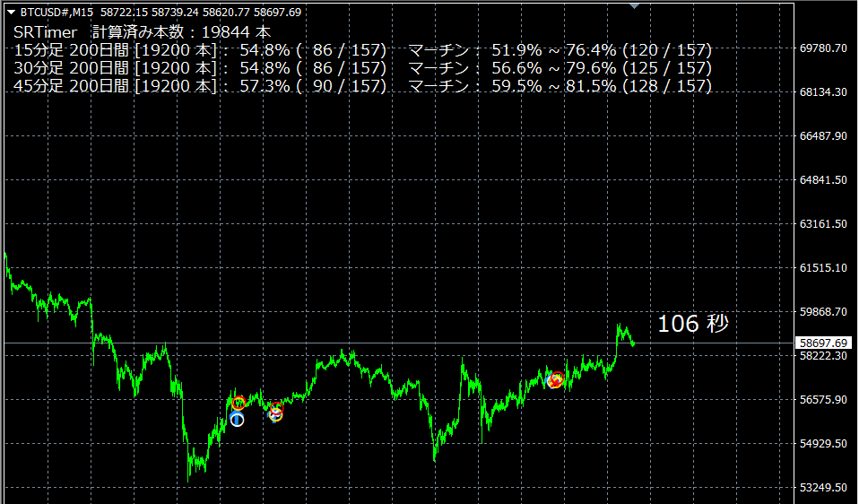The width and height of the screenshot is (859, 504).
Task: Click the 58222.30 price axis label
Action: click(x=823, y=355)
